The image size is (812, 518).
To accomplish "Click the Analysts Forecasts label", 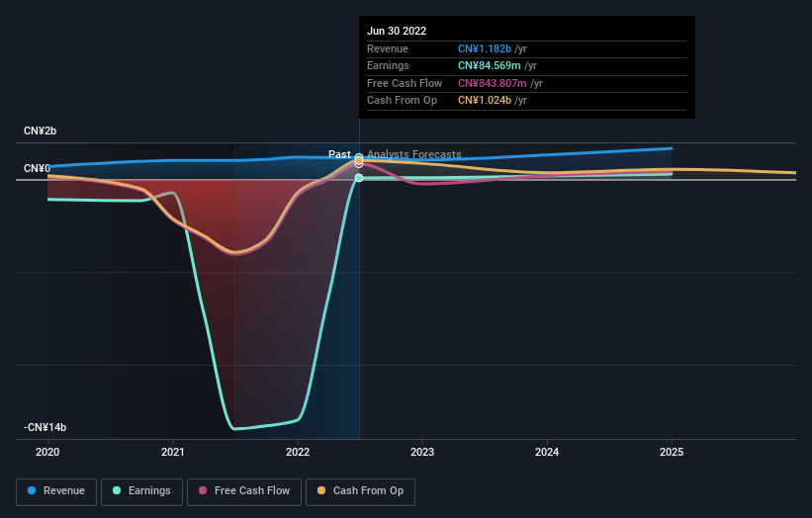I will (413, 154).
